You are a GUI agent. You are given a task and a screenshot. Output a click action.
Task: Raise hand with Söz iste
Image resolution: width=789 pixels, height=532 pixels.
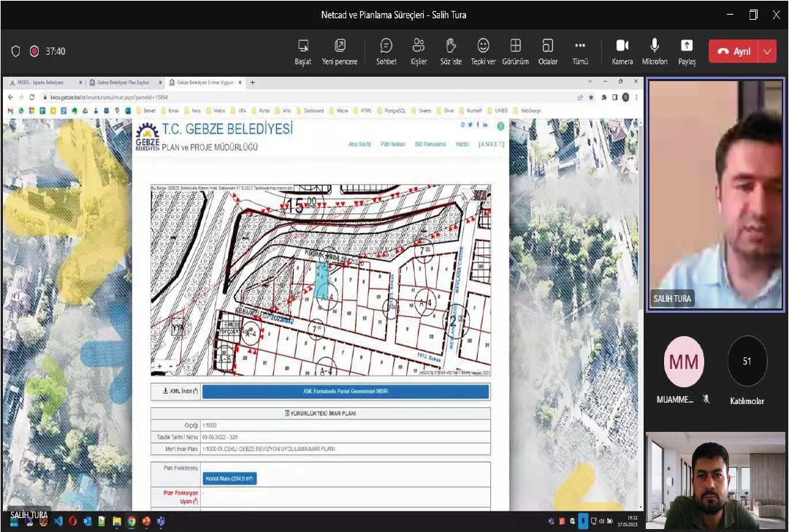point(451,52)
